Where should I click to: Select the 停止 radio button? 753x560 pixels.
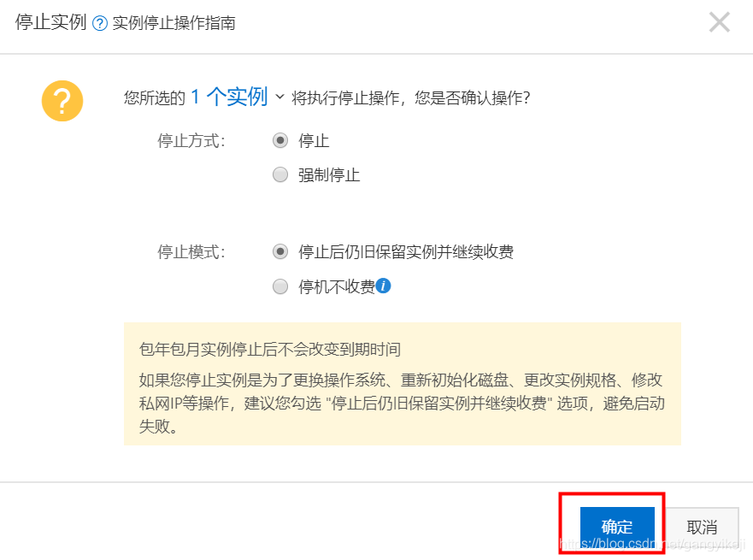pyautogui.click(x=279, y=140)
